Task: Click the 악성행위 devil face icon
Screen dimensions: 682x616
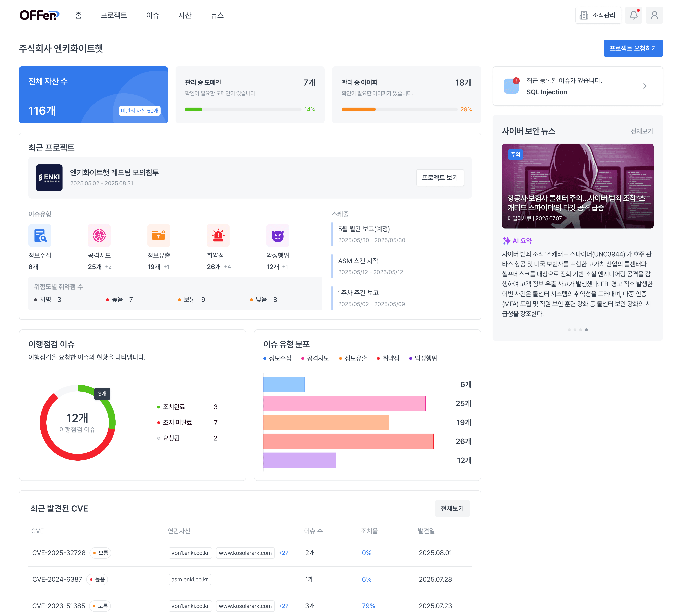Action: 277,236
